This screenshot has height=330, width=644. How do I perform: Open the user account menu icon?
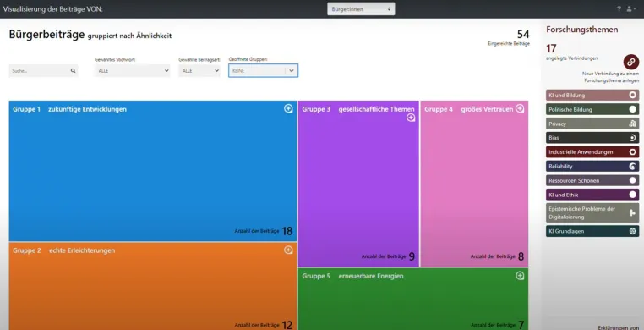pyautogui.click(x=631, y=8)
